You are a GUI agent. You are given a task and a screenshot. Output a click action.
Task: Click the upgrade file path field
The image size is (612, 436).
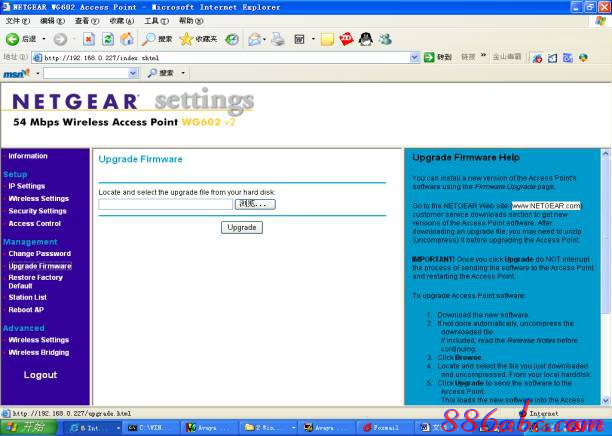165,204
